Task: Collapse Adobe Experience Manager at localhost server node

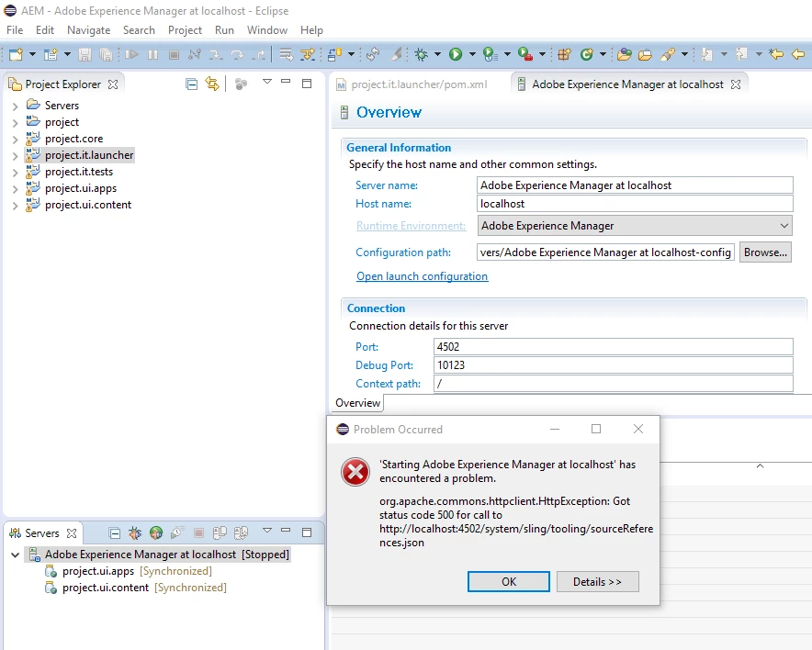Action: [15, 555]
